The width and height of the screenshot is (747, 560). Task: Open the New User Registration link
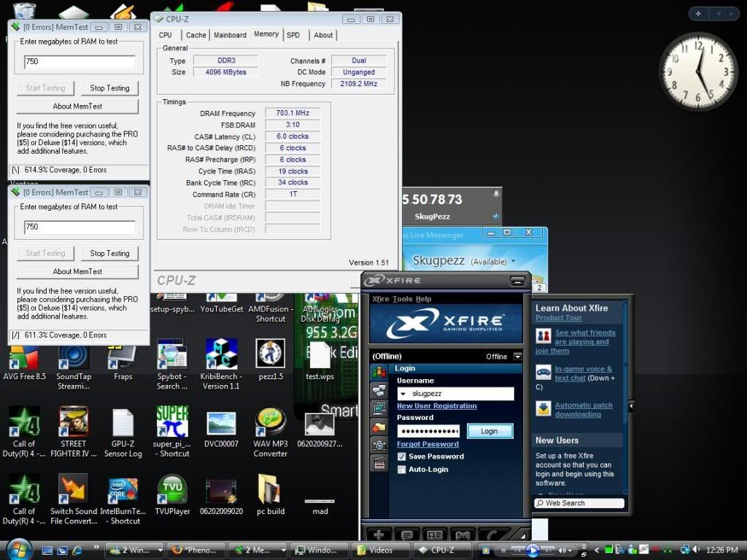click(437, 405)
